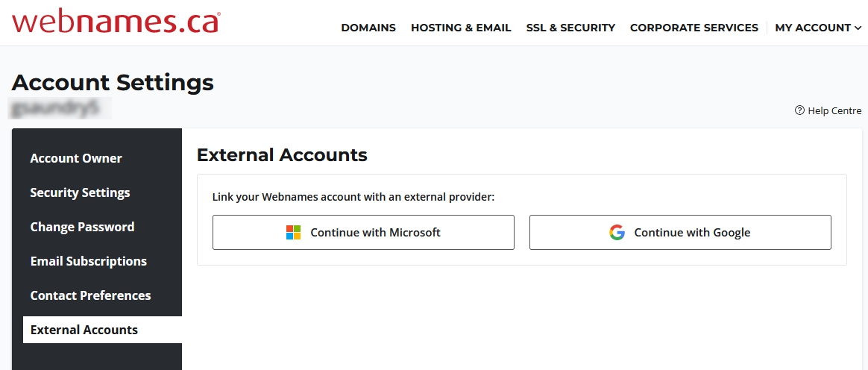Open the Hosting & Email menu

pos(461,28)
